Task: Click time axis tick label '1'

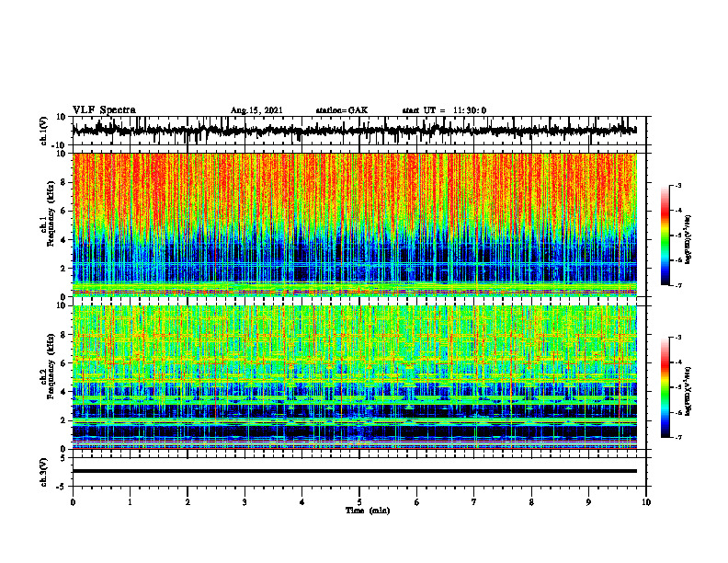Action: pos(130,502)
